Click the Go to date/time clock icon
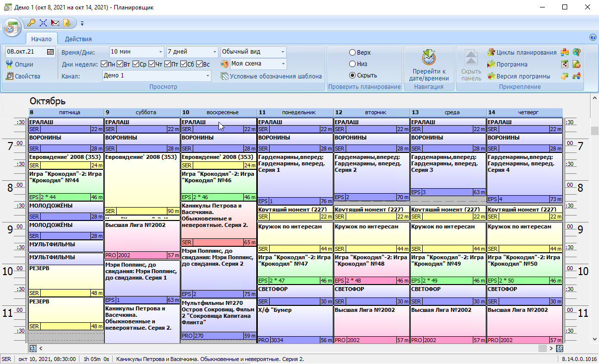 point(429,58)
